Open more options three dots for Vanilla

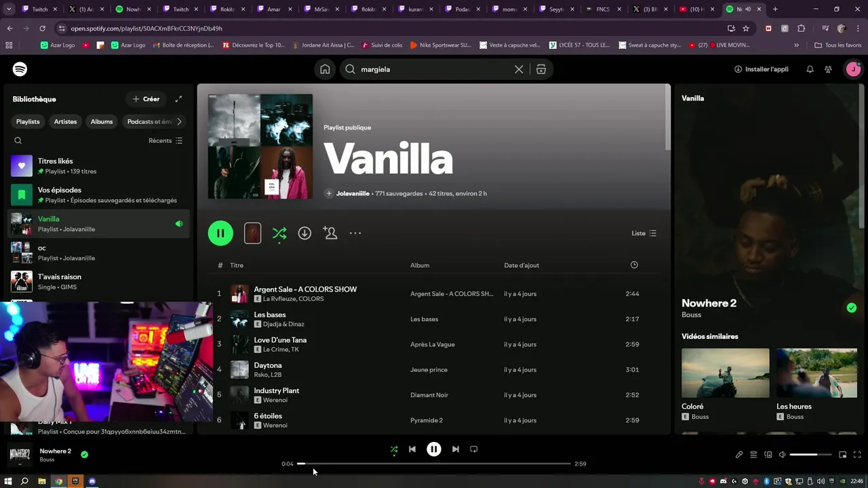(355, 233)
